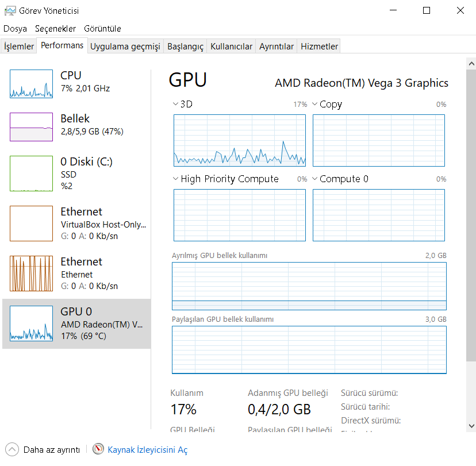The height and width of the screenshot is (466, 476).
Task: Open the Dosya menu
Action: [16, 28]
